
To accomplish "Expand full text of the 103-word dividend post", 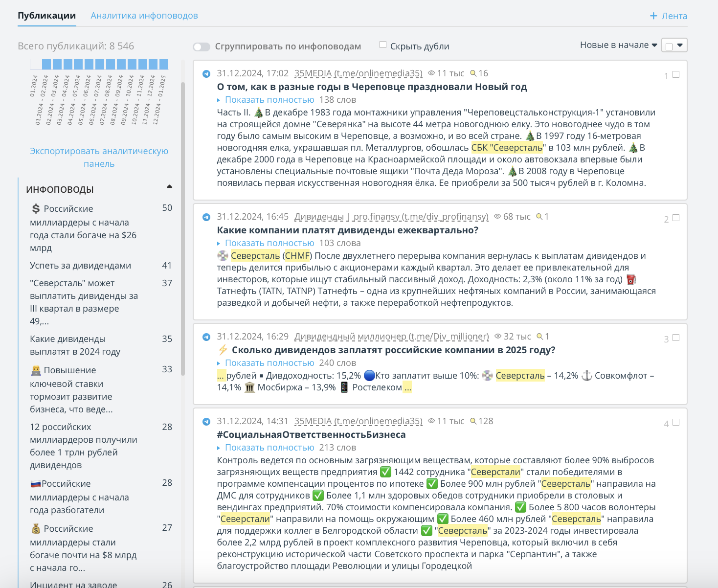I will coord(269,243).
